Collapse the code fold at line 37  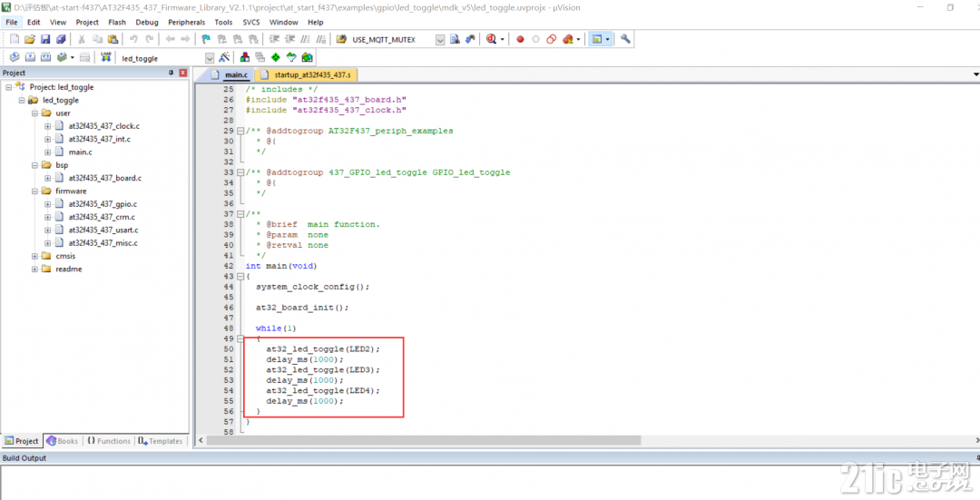point(240,214)
